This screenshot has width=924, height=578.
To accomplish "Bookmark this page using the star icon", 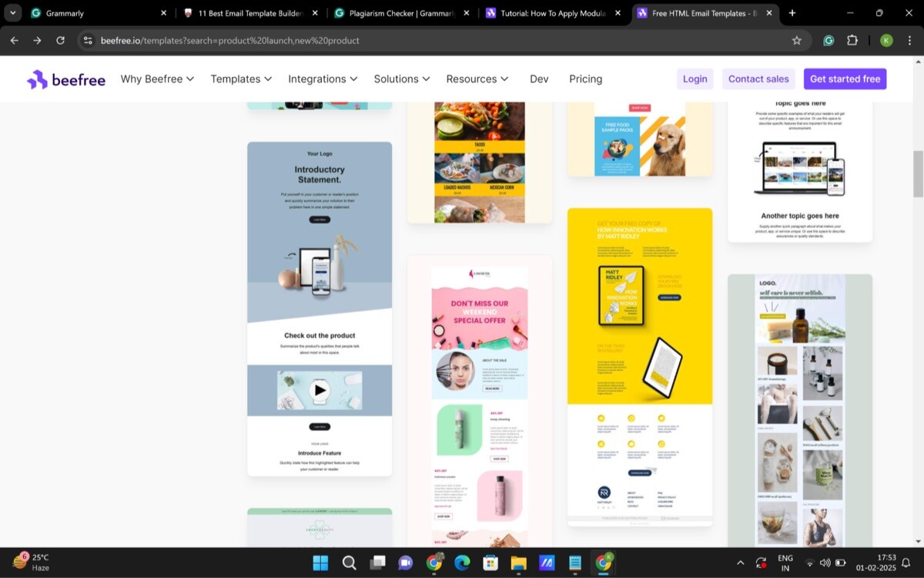I will [x=797, y=40].
